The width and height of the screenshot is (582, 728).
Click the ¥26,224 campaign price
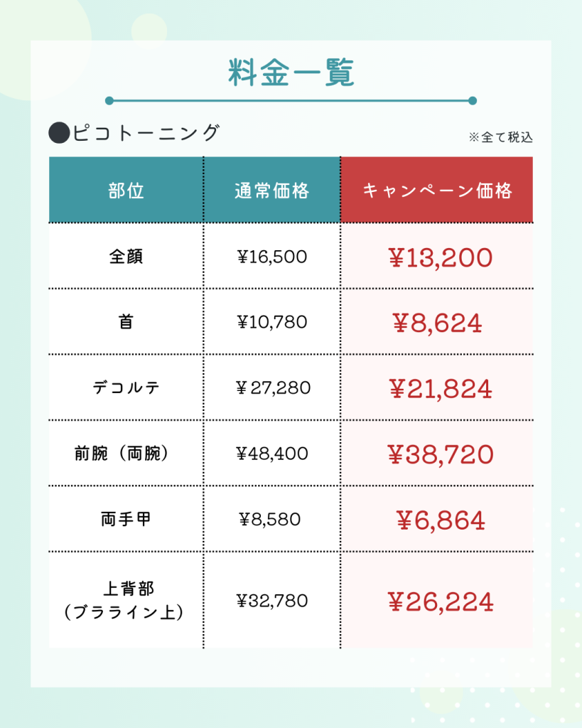[440, 602]
